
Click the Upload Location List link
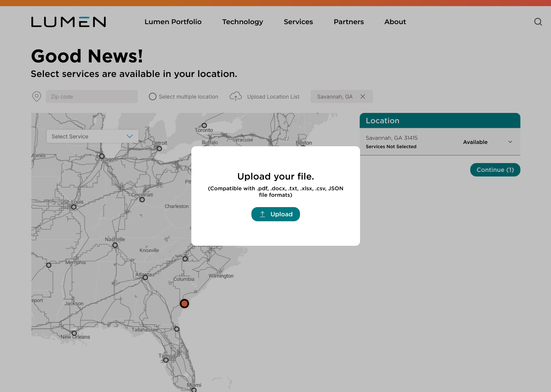pyautogui.click(x=273, y=96)
